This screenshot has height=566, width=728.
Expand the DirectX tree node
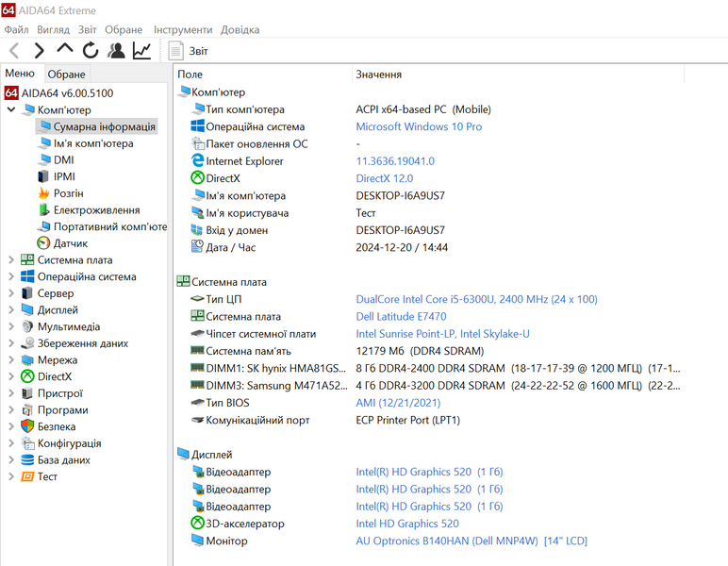(x=11, y=376)
